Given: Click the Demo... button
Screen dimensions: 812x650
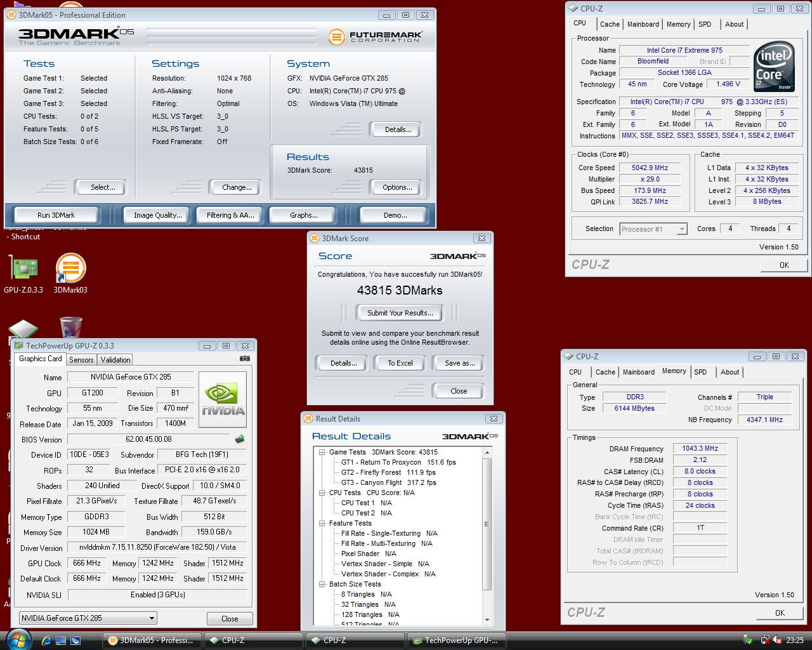Looking at the screenshot, I should (395, 215).
